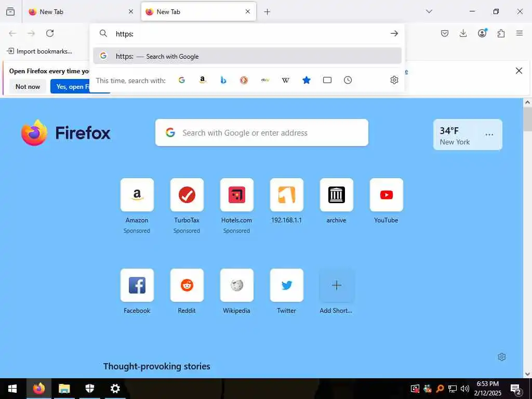Screen dimensions: 532x399
Task: Close the active second New Tab
Action: click(x=248, y=11)
